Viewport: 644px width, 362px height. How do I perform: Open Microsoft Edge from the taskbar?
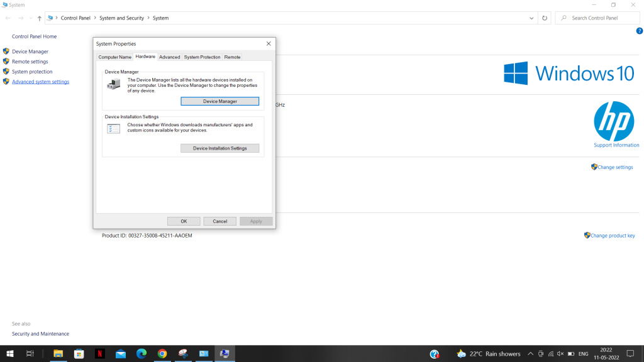(x=142, y=353)
